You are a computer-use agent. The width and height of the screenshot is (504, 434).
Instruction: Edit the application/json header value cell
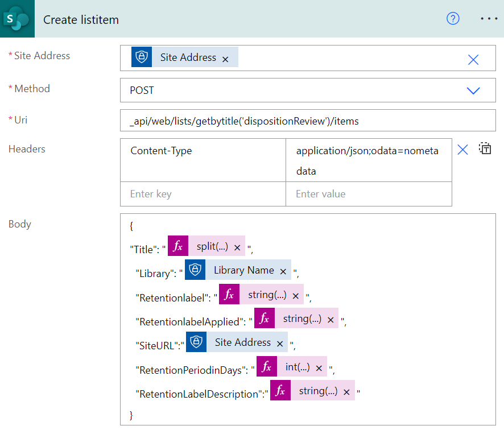coord(368,161)
